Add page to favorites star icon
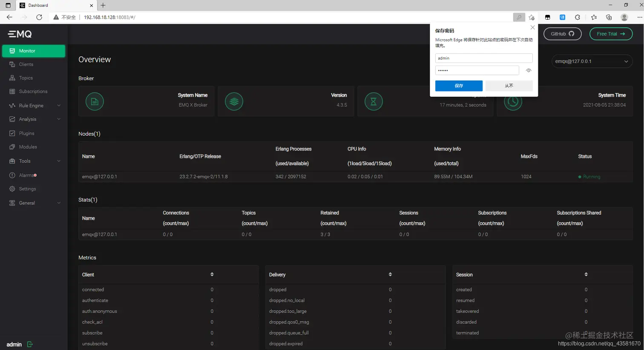 click(532, 17)
